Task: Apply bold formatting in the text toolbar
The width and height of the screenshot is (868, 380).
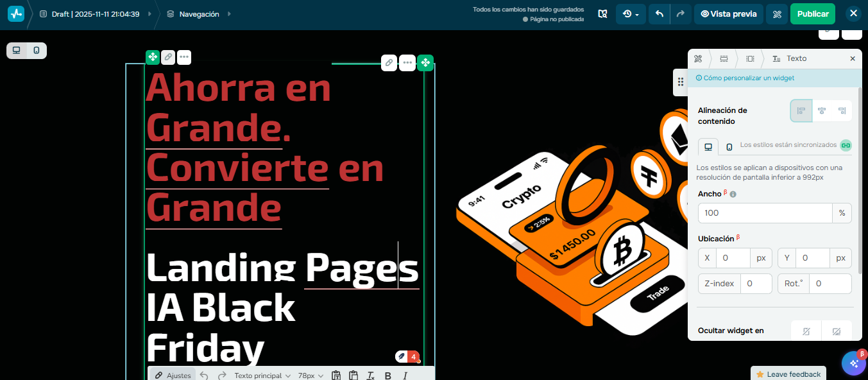Action: click(387, 376)
